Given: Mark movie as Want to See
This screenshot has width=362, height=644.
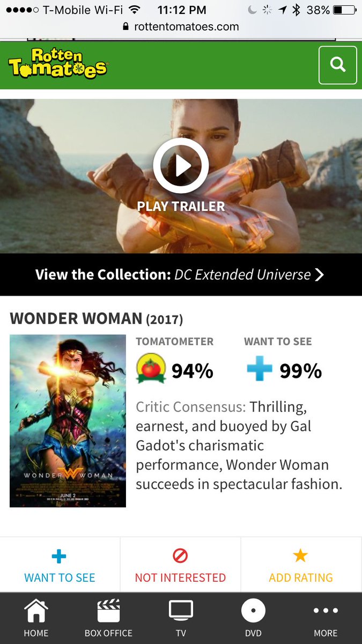Looking at the screenshot, I should click(60, 565).
